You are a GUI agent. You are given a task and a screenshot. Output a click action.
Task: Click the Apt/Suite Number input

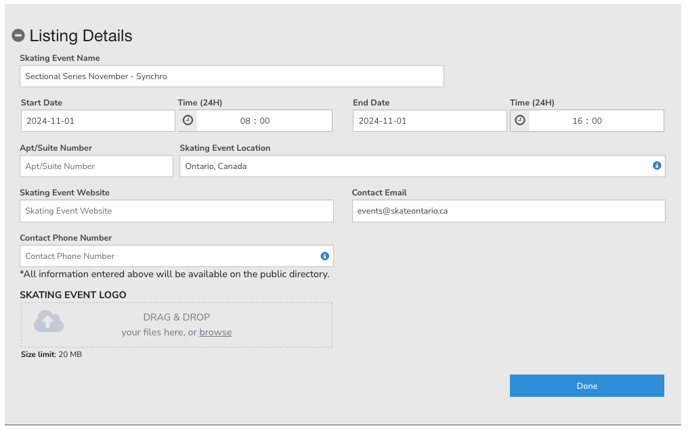(x=96, y=166)
